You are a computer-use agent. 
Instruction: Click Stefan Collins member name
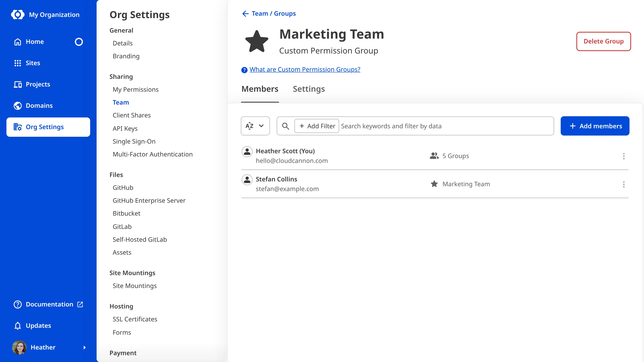click(x=276, y=179)
